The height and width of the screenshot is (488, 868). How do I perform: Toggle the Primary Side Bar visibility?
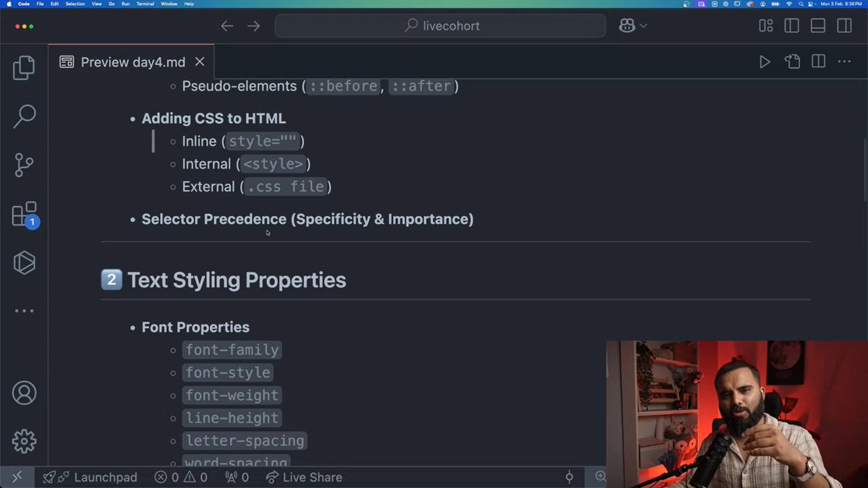coord(791,25)
